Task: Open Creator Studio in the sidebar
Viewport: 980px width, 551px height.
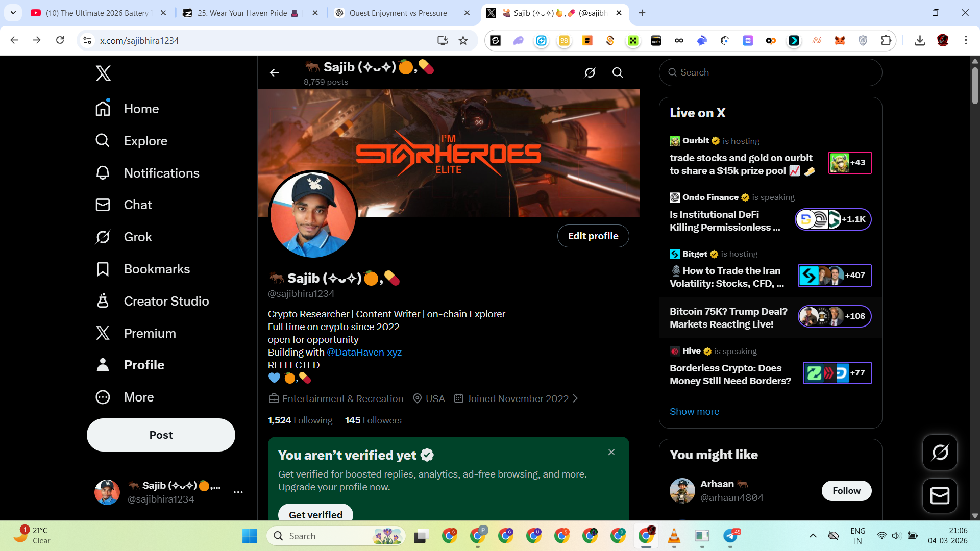Action: point(153,301)
